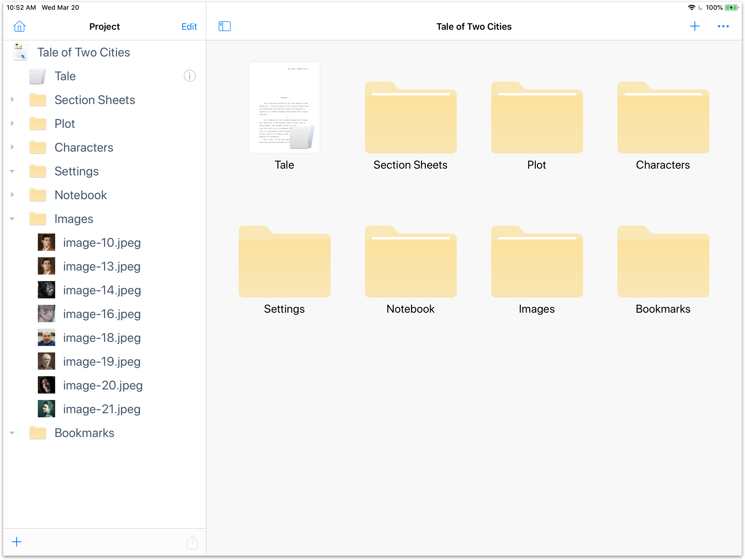Image resolution: width=745 pixels, height=560 pixels.
Task: Click the Do Not Disturb moon icon
Action: click(700, 7)
